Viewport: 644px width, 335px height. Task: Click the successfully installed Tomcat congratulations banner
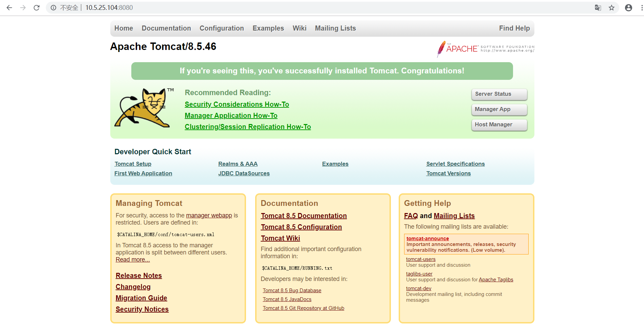pos(322,71)
